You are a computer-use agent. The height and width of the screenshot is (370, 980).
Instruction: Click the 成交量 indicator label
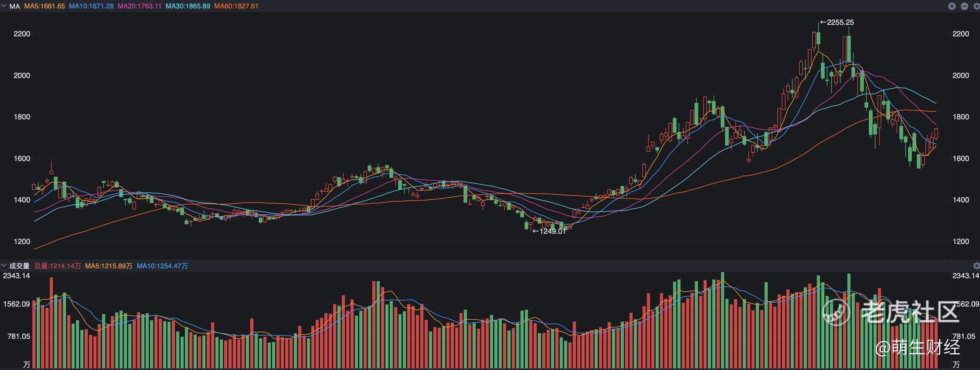(x=19, y=266)
